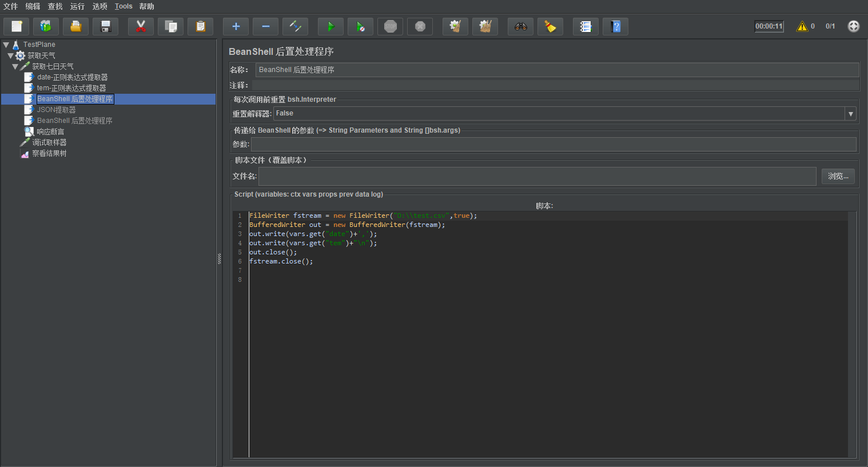Select JSON提取器 in the tree

[x=56, y=110]
